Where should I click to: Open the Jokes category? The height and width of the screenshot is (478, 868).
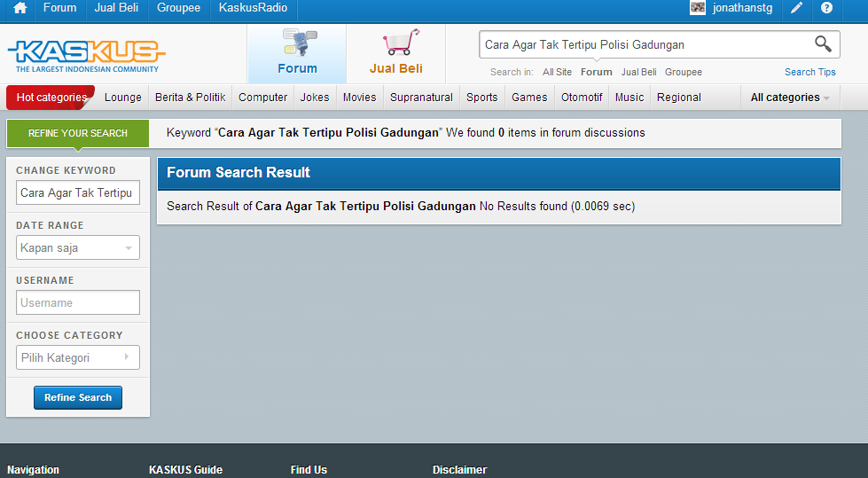pyautogui.click(x=315, y=98)
